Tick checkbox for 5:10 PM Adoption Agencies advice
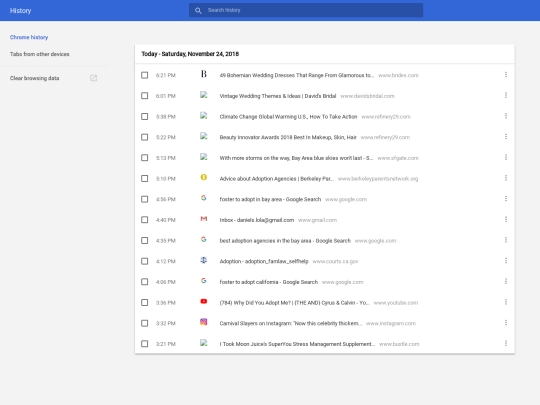Image resolution: width=540 pixels, height=405 pixels. click(x=145, y=178)
